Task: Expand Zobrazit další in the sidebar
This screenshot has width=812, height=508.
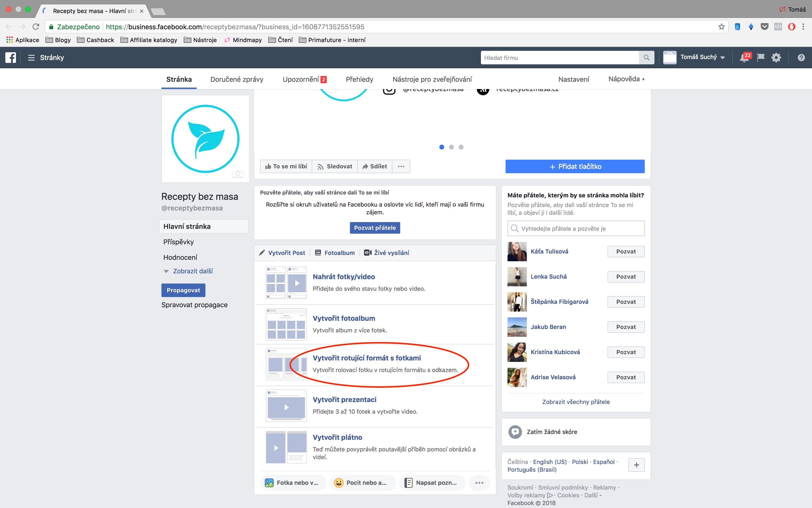Action: (193, 271)
